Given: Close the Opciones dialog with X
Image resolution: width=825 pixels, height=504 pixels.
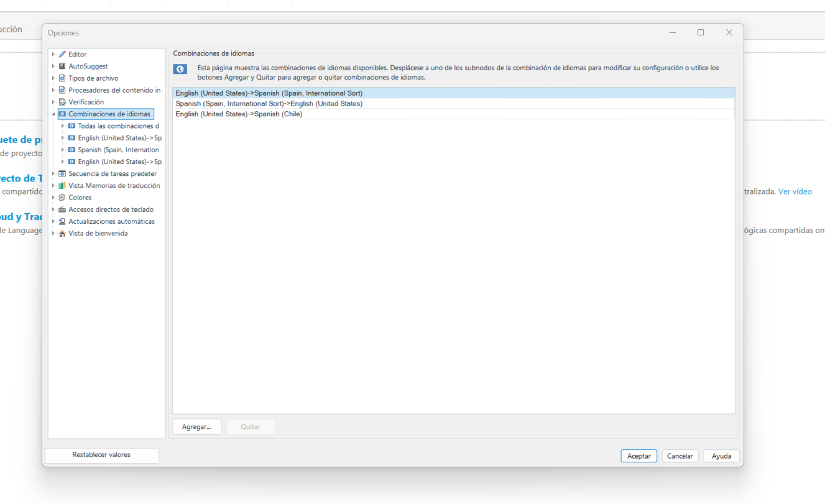Looking at the screenshot, I should 729,33.
